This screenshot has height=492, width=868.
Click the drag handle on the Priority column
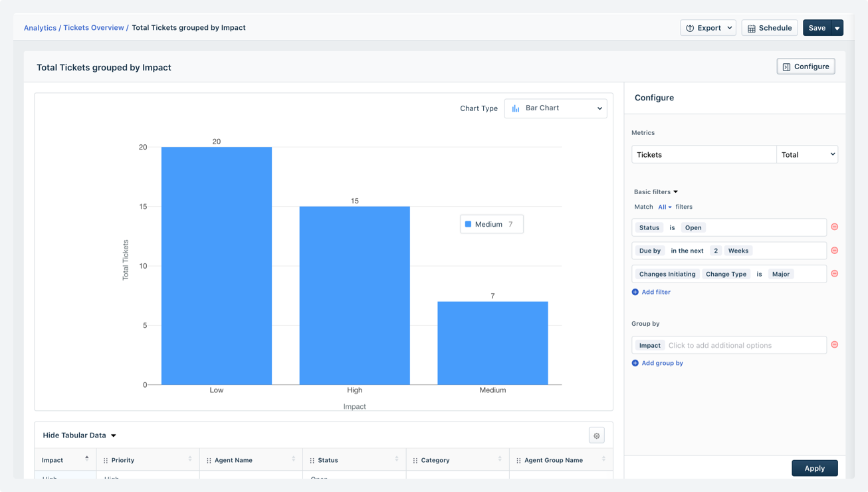click(x=106, y=459)
